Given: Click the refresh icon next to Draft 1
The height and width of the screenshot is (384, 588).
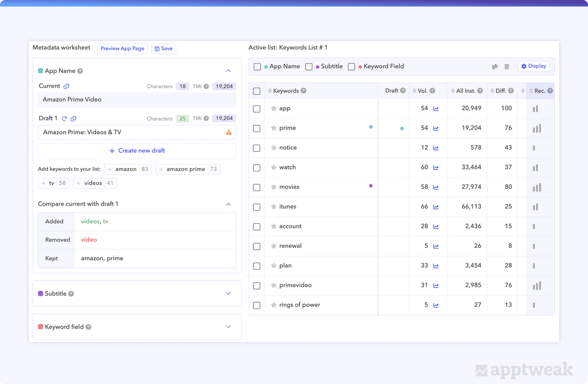Looking at the screenshot, I should click(x=64, y=119).
